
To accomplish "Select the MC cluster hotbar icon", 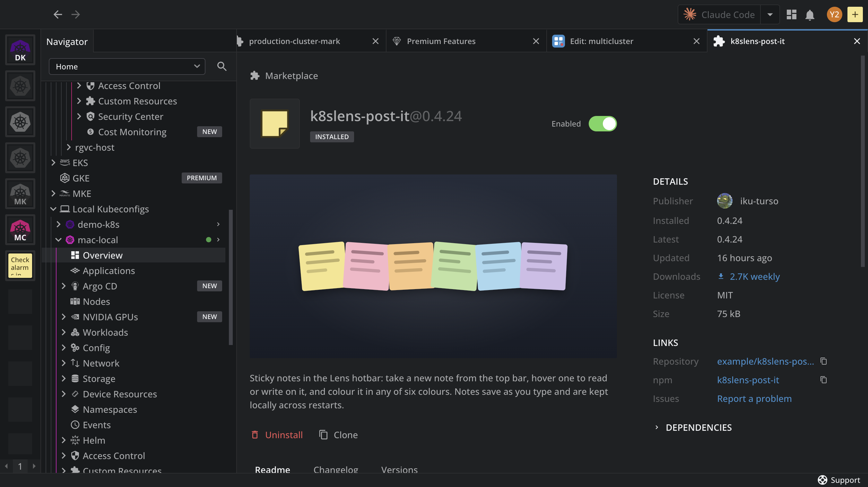I will [x=20, y=230].
